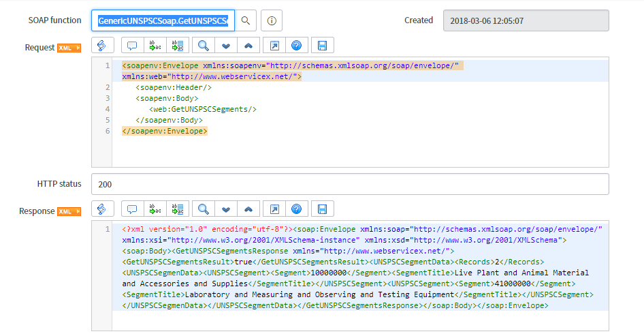Click the HTTP status field showing 200
Viewport: 644px width, 336px height.
click(350, 184)
